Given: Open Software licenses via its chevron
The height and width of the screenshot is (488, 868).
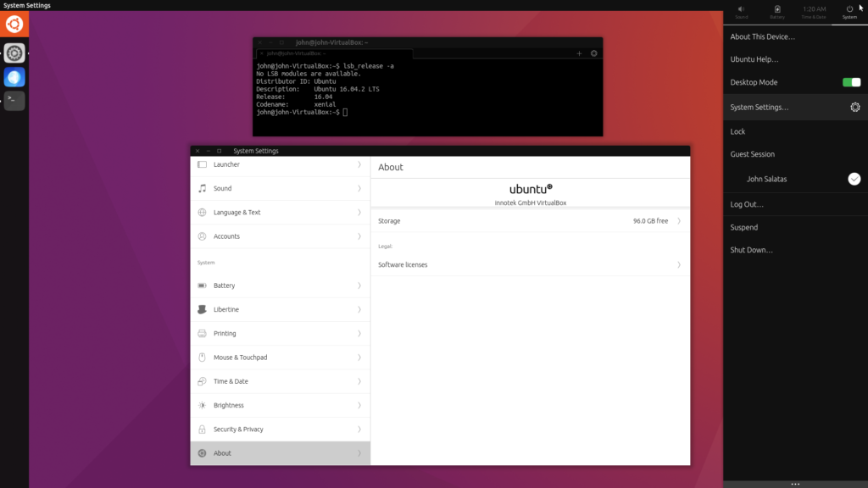Looking at the screenshot, I should click(679, 265).
